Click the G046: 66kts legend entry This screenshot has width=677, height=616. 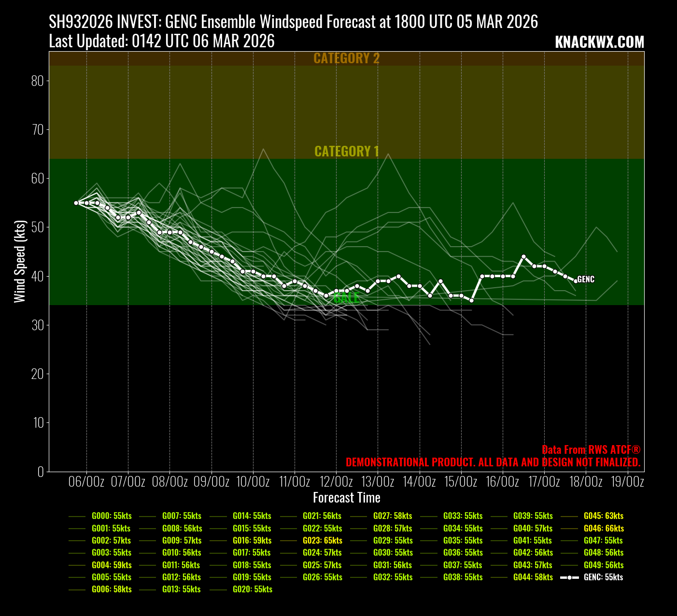[604, 529]
